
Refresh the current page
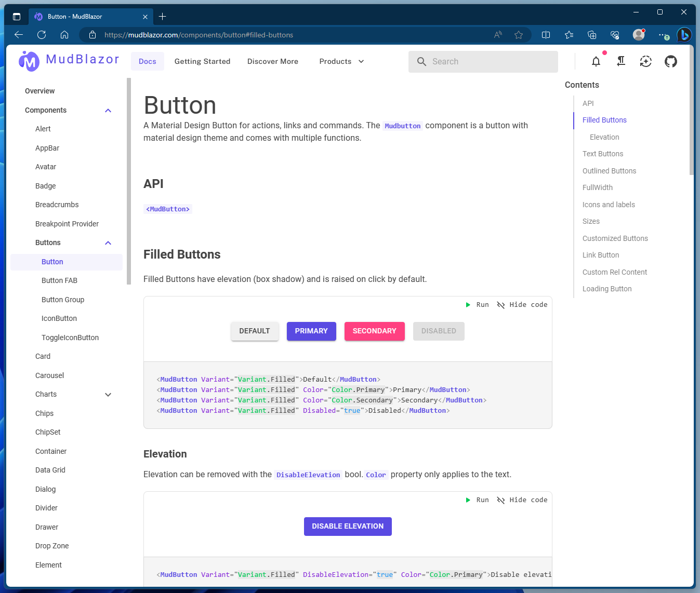[x=42, y=35]
